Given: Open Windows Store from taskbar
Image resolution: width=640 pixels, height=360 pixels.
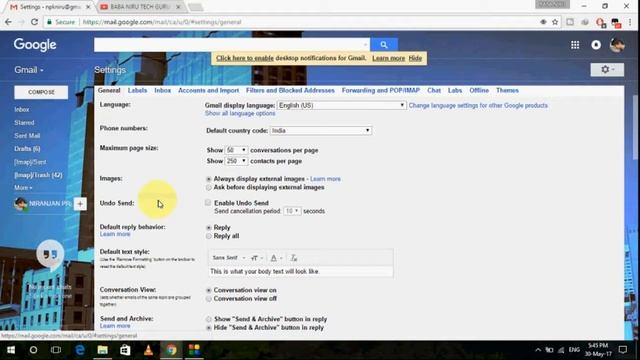Looking at the screenshot, I should pyautogui.click(x=125, y=350).
